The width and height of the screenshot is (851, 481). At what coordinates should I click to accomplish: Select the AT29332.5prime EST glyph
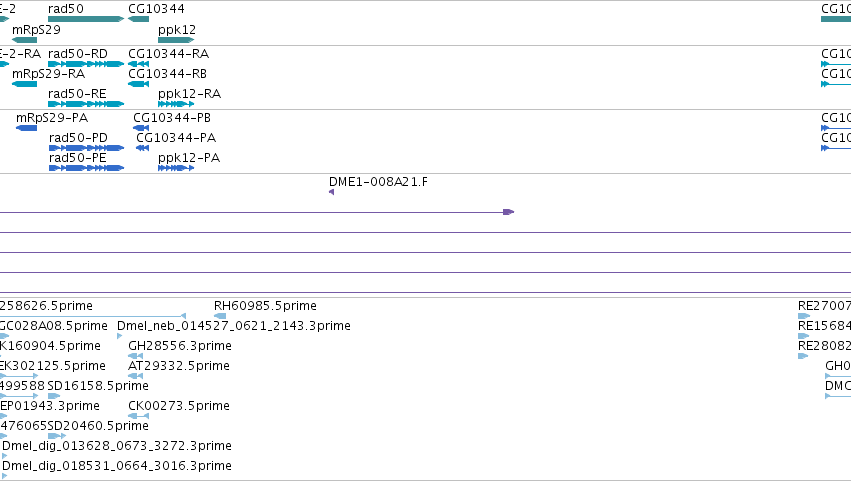click(136, 376)
